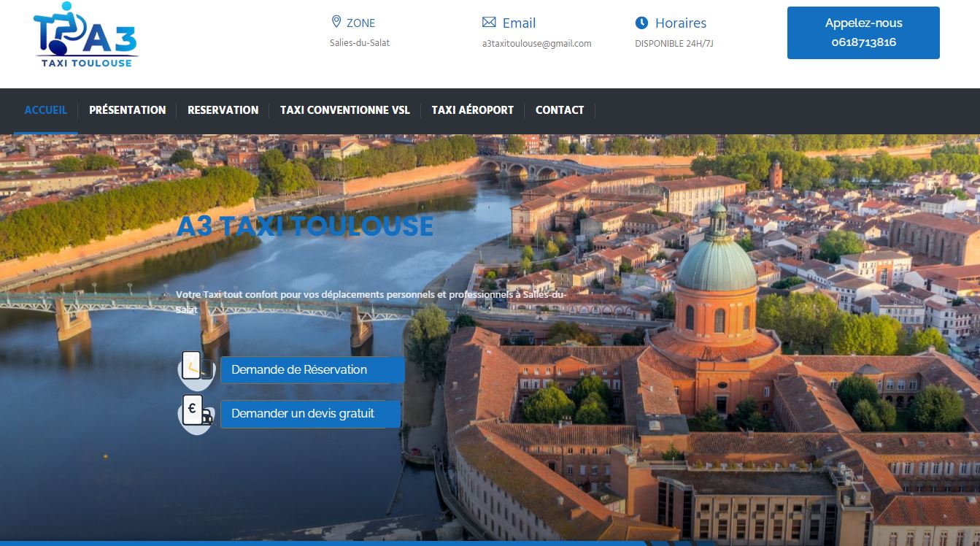This screenshot has height=546, width=980.
Task: Click the envelope icon beside Email
Action: 489,23
